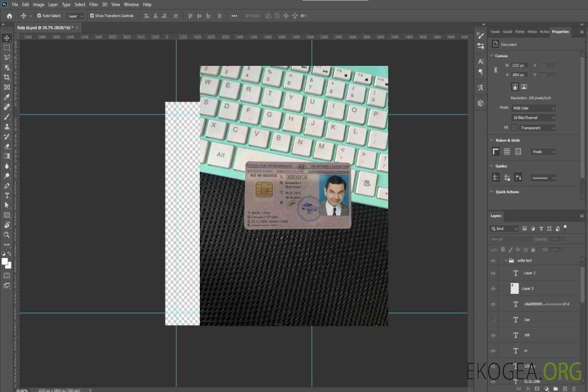Screen dimensions: 588x392
Task: Show the hidden '1aa' text layer
Action: [493, 320]
